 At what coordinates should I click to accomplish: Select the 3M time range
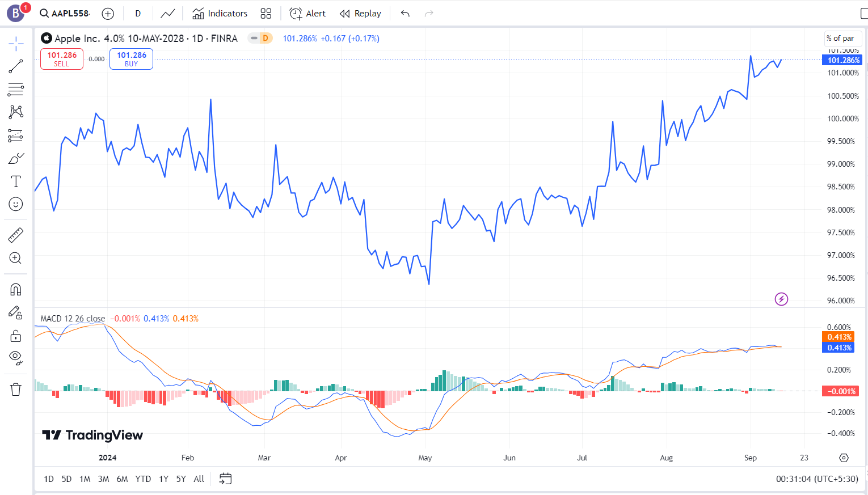click(103, 479)
